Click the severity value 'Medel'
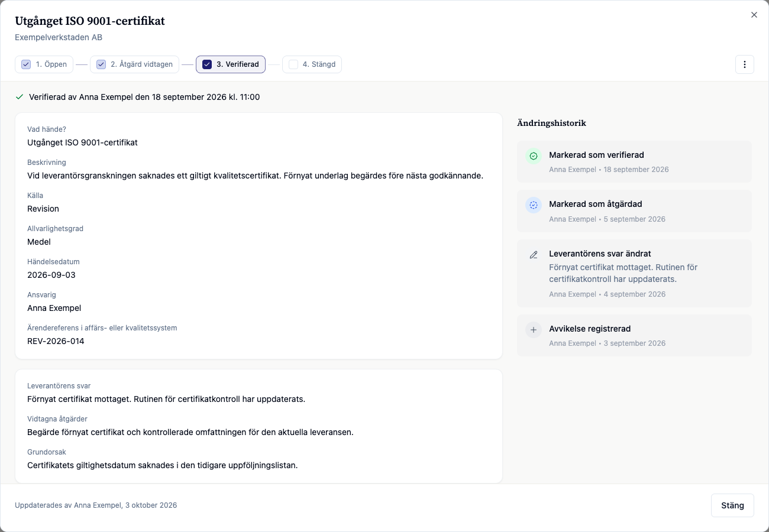Image resolution: width=769 pixels, height=532 pixels. [39, 242]
